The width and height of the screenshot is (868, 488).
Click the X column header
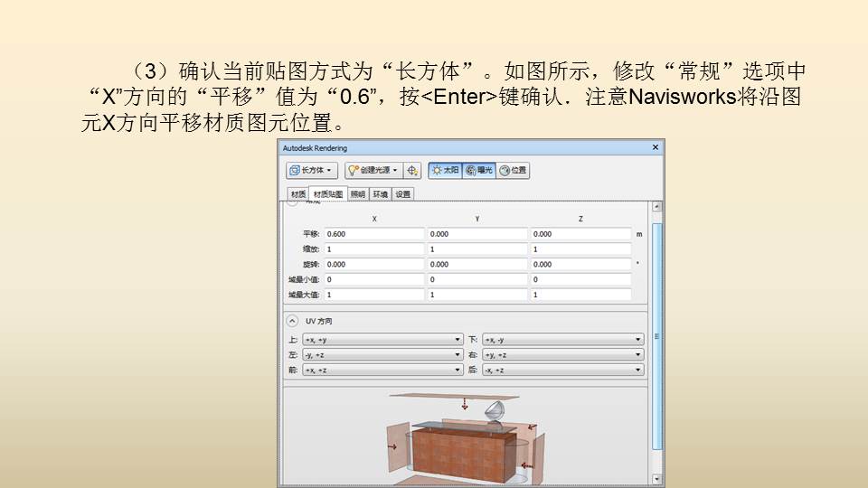click(374, 219)
